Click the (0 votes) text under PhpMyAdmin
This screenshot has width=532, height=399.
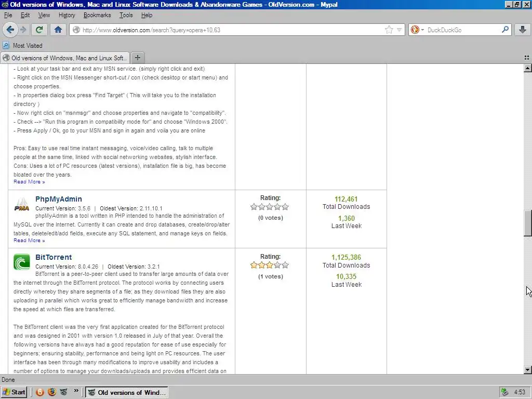(270, 218)
